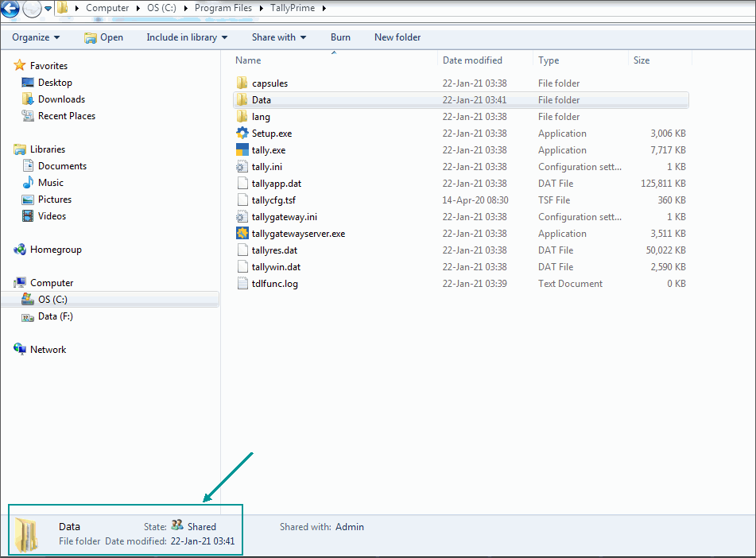The height and width of the screenshot is (558, 756).
Task: Select the tally.exe application icon
Action: point(242,149)
